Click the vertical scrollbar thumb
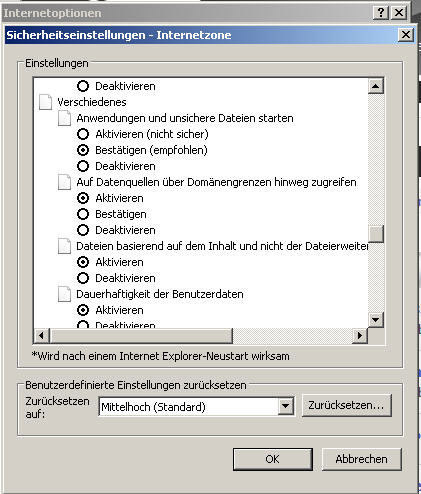The height and width of the screenshot is (494, 421). click(376, 234)
